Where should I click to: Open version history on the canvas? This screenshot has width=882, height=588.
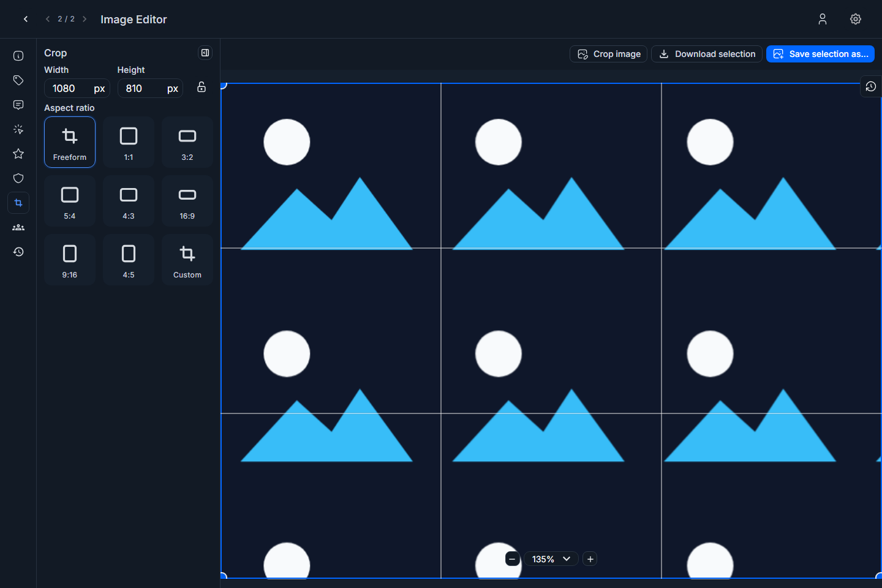coord(871,87)
